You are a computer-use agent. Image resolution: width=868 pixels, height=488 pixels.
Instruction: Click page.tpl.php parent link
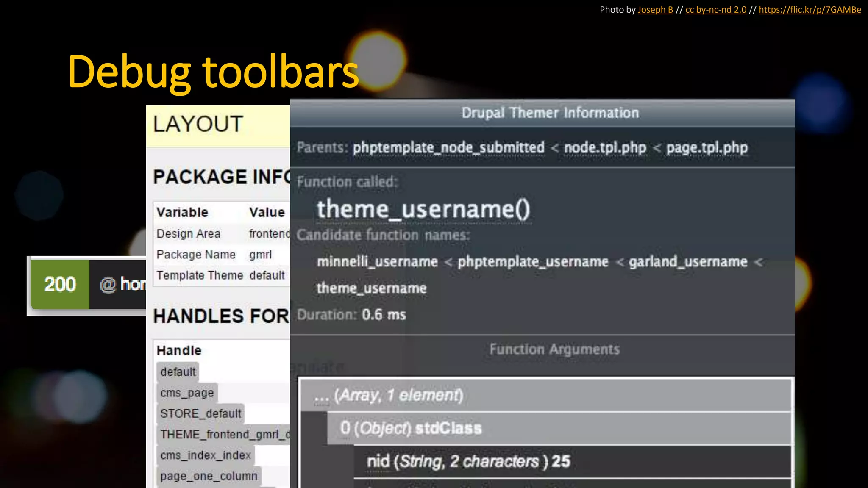point(707,147)
